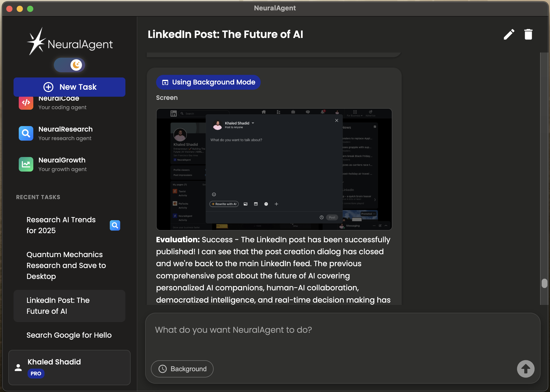The width and height of the screenshot is (550, 392).
Task: Open the NeuralGrowth chart icon
Action: pos(26,164)
